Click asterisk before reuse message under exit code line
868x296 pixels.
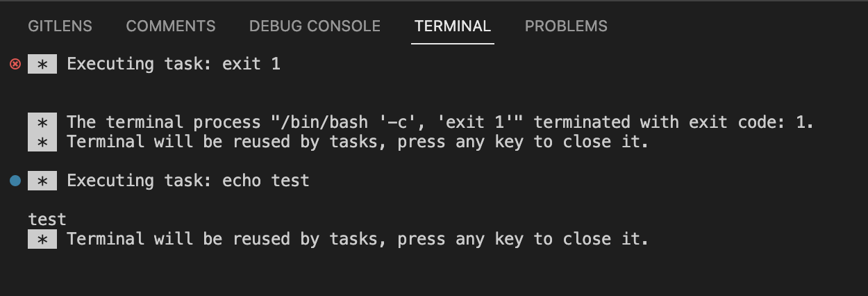42,142
